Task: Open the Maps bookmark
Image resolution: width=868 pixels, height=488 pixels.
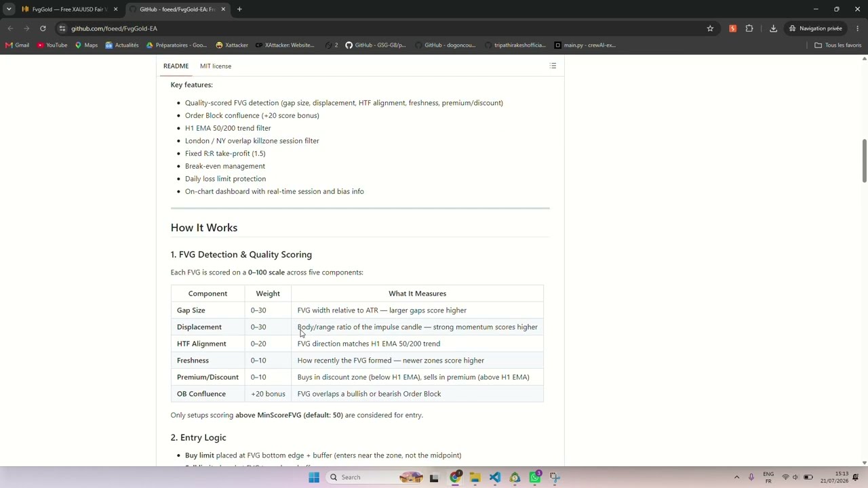Action: pos(86,45)
